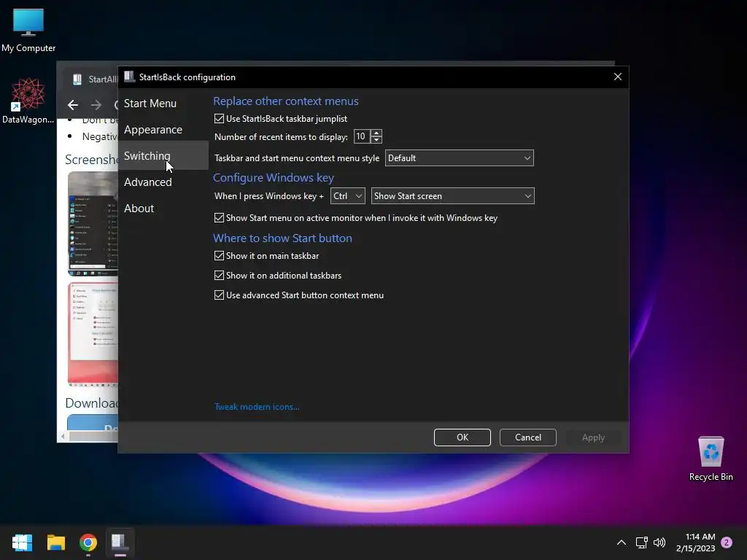Screen dimensions: 747x560
Task: Decrease the number of recent items
Action: click(x=376, y=140)
